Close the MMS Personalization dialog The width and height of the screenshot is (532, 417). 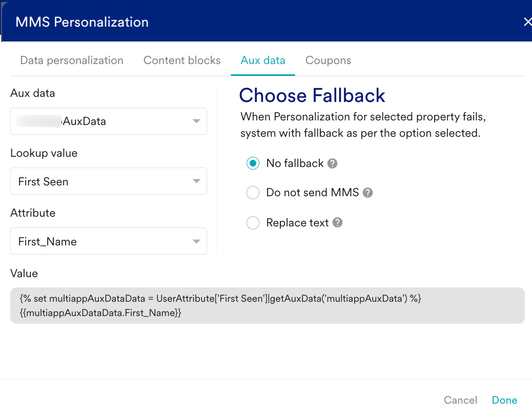(527, 22)
